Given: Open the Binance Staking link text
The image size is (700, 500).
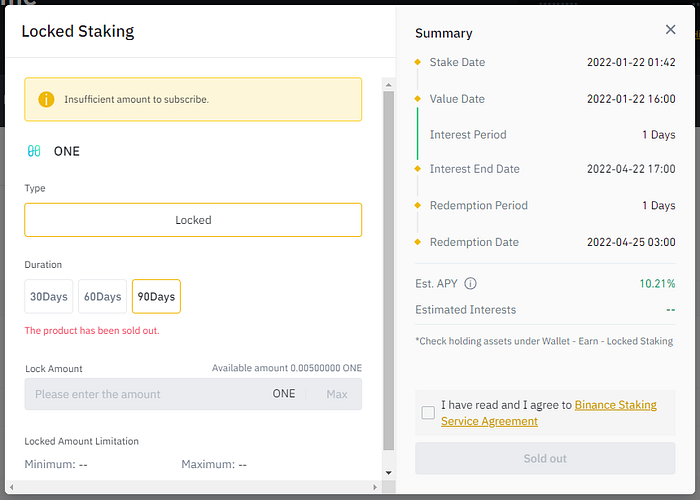Looking at the screenshot, I should 616,405.
